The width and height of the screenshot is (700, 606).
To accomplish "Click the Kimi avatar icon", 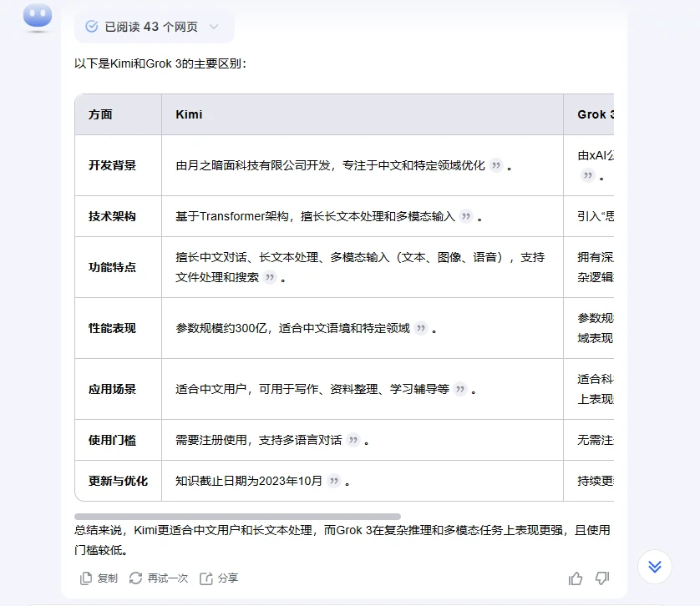I will 38,17.
